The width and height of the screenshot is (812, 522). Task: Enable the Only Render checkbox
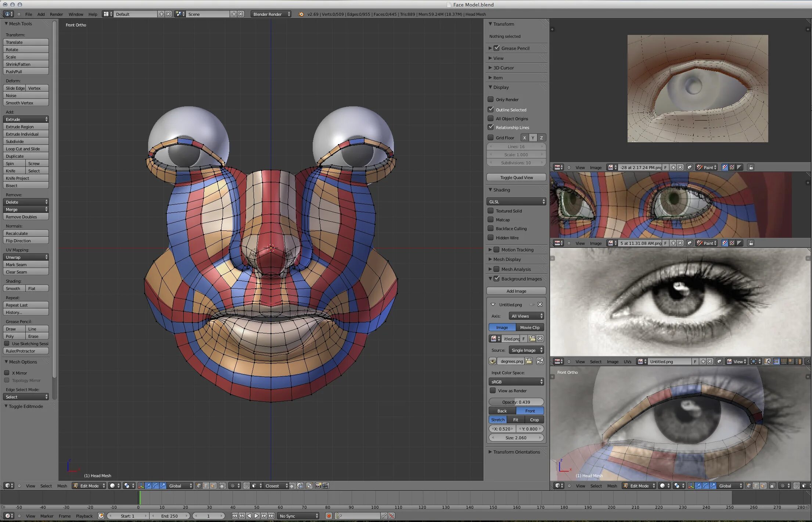[x=491, y=99]
